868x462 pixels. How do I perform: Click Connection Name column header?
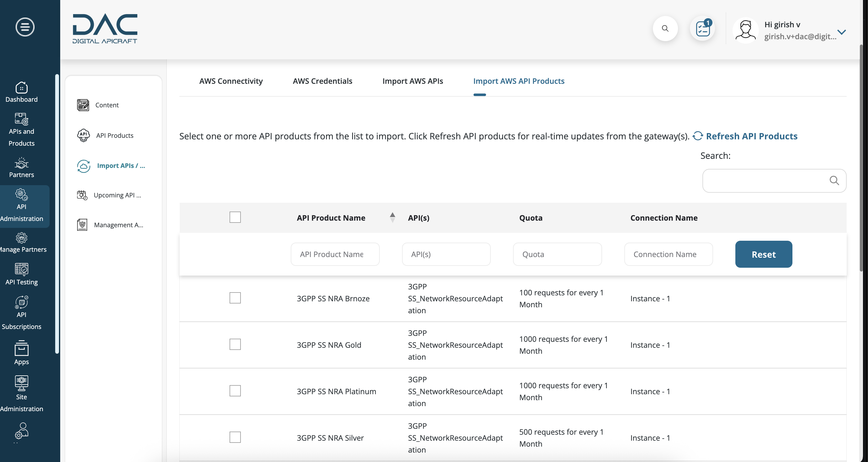664,218
